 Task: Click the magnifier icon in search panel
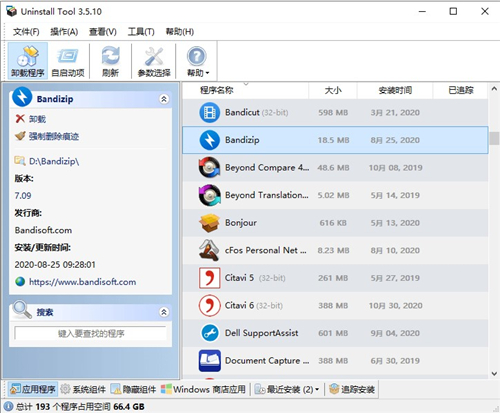[22, 310]
